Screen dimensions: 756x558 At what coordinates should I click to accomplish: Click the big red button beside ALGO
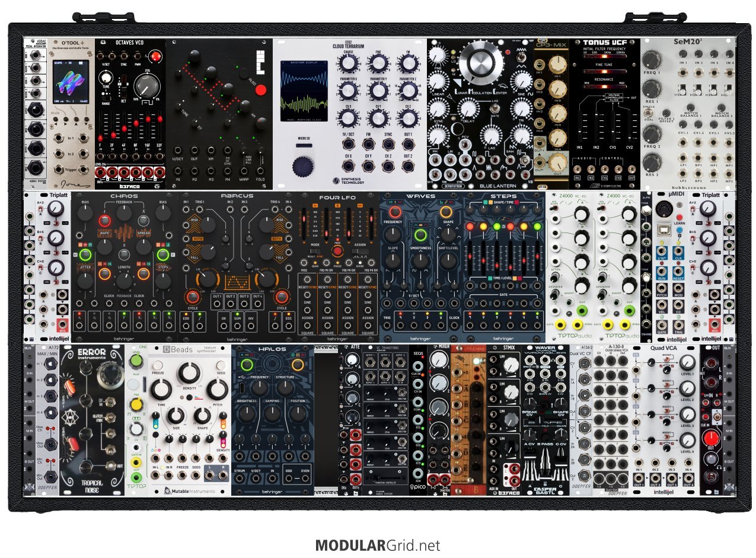pyautogui.click(x=261, y=91)
